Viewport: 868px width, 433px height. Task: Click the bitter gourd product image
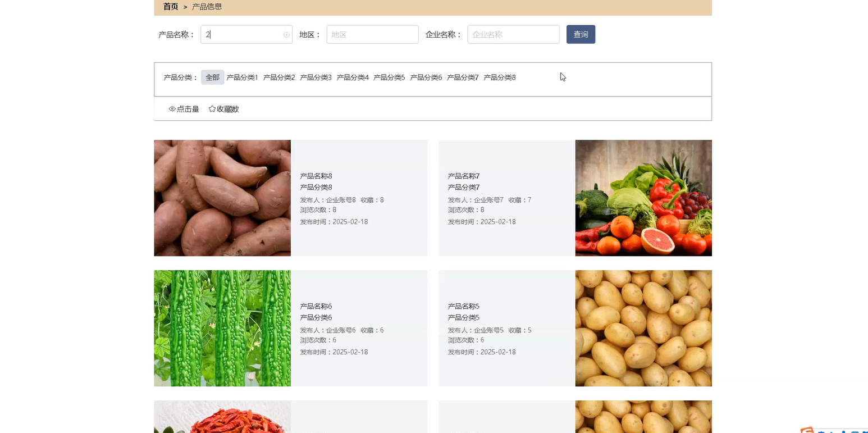tap(222, 329)
